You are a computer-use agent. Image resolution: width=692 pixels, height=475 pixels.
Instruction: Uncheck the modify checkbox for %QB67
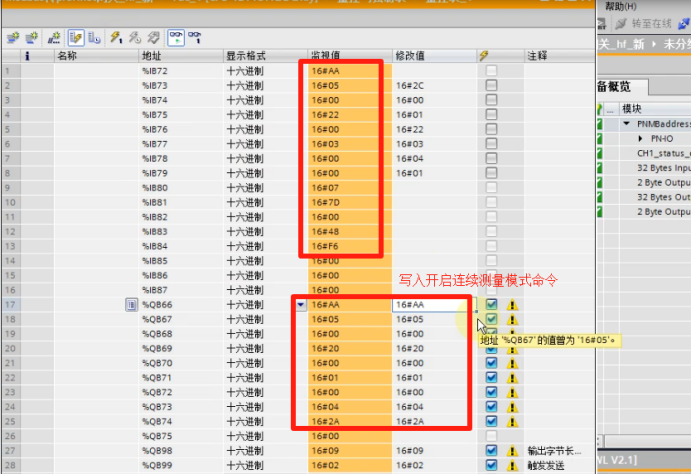coord(491,319)
